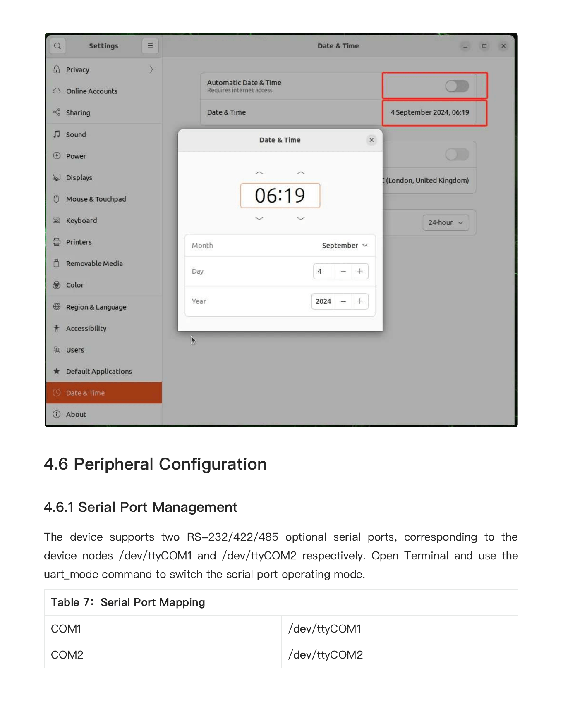
Task: Click the Year number input field
Action: 323,301
